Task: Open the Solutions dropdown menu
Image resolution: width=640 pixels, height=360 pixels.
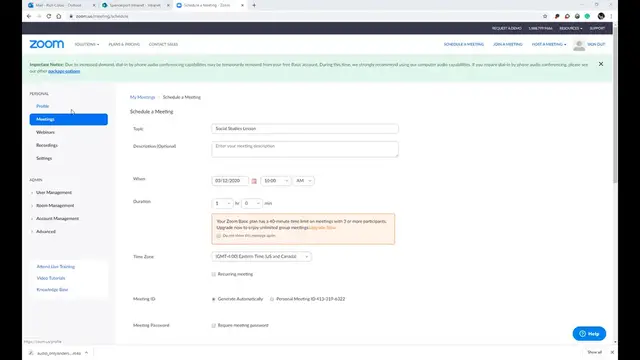Action: [x=87, y=44]
